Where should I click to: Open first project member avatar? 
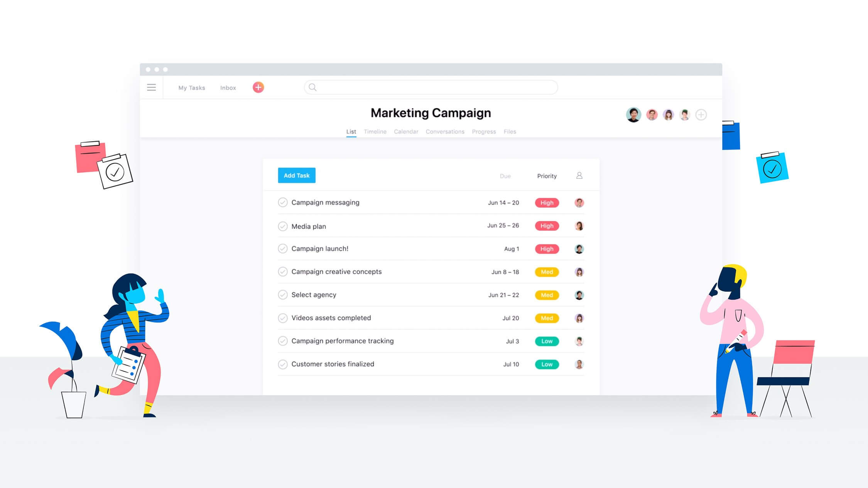633,114
